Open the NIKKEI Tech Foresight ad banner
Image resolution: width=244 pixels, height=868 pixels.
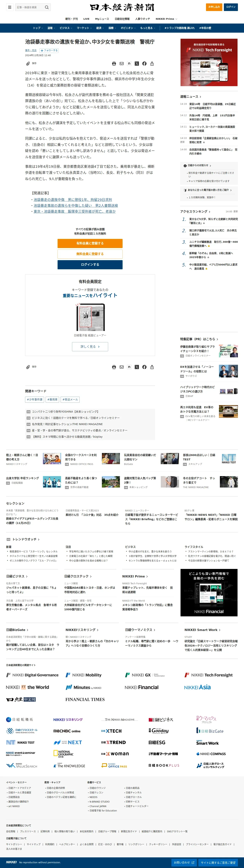tap(209, 62)
